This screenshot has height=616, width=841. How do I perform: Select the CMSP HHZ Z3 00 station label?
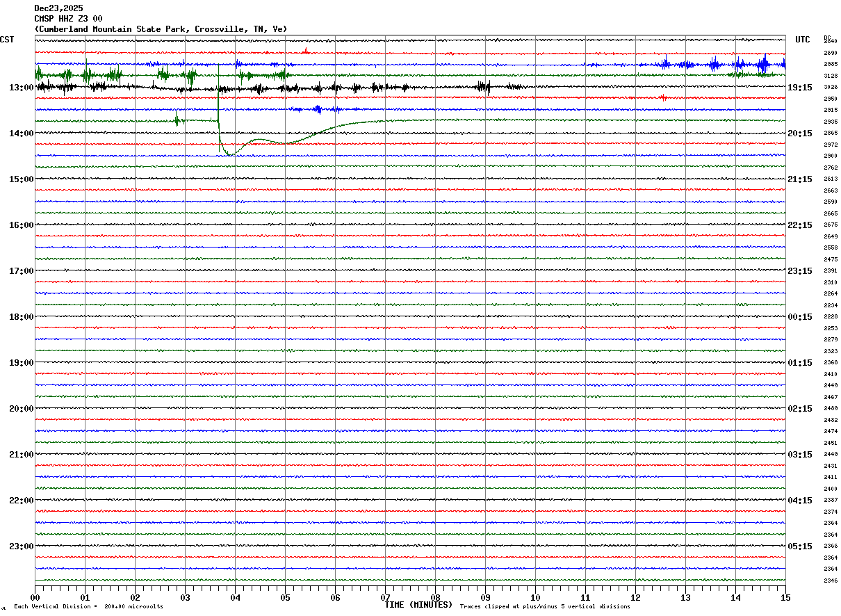pyautogui.click(x=68, y=19)
